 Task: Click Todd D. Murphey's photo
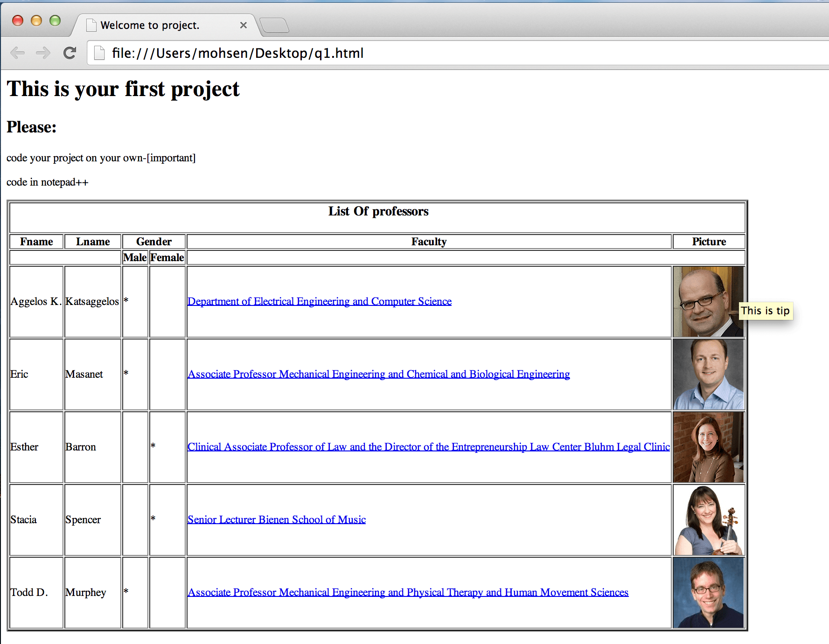click(x=708, y=593)
